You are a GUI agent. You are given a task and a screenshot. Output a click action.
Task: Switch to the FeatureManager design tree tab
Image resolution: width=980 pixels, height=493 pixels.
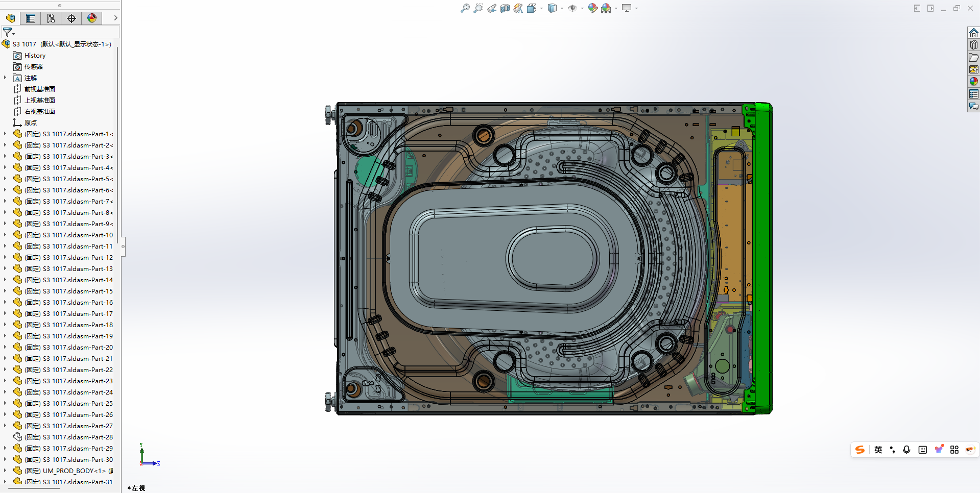[10, 18]
